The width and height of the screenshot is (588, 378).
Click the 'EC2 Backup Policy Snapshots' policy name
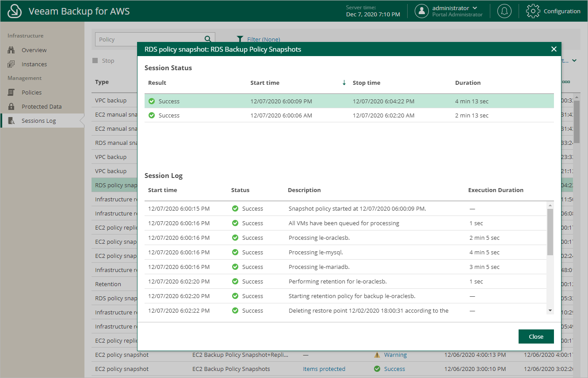point(231,369)
